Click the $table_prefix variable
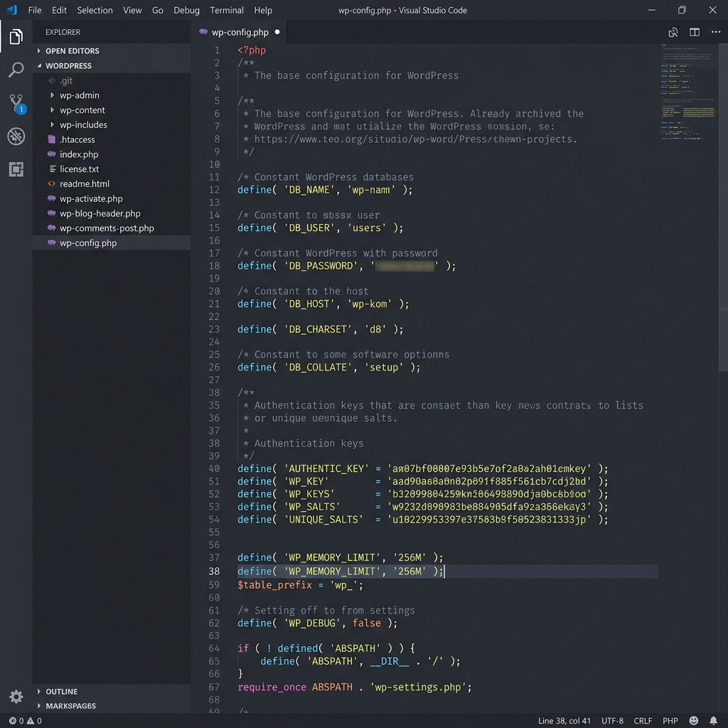 274,584
